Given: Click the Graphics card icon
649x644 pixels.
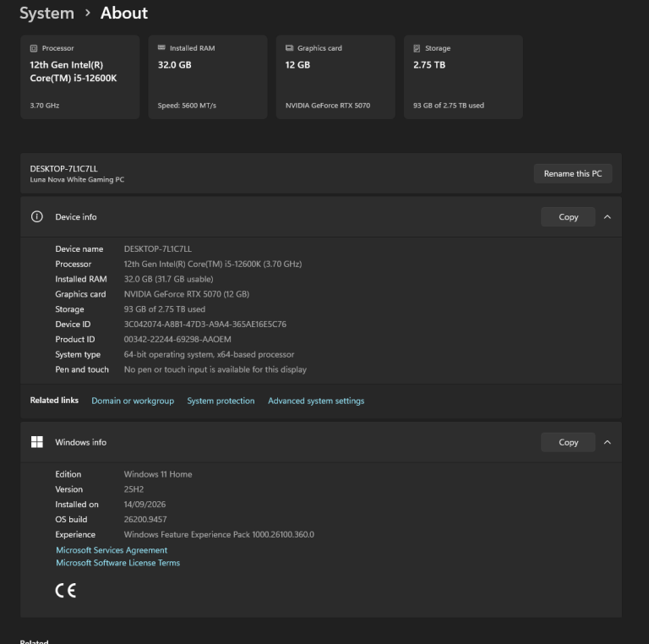Looking at the screenshot, I should (289, 48).
